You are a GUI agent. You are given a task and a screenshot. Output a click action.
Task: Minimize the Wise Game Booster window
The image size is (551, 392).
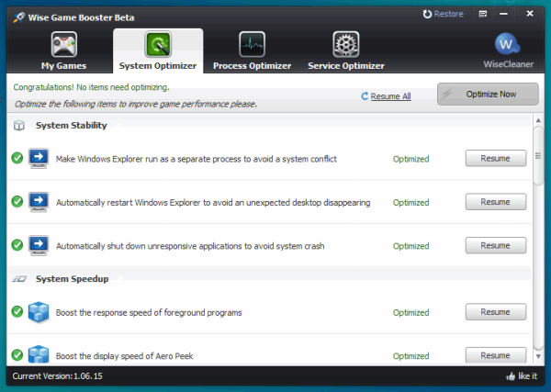(x=503, y=14)
